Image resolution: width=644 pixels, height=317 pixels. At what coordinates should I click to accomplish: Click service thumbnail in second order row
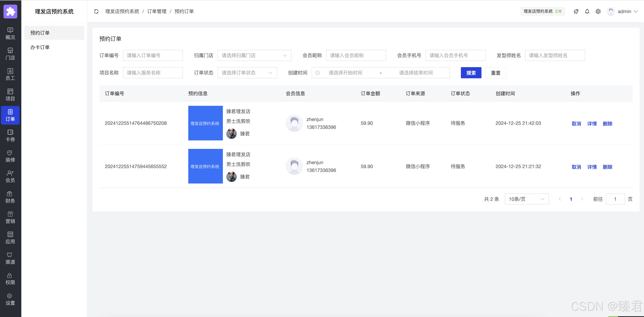206,166
